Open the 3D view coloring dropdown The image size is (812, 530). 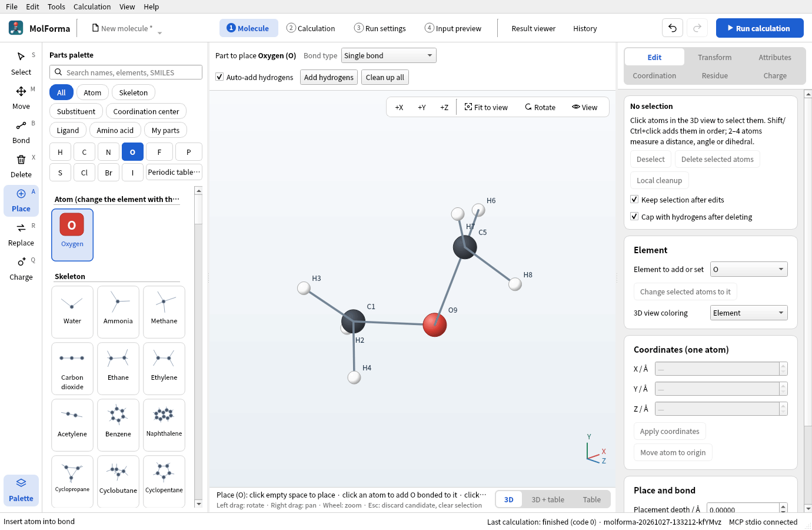[x=748, y=313]
